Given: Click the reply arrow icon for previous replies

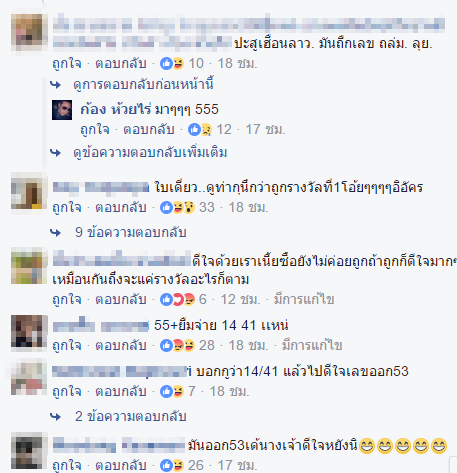Looking at the screenshot, I should pos(56,85).
